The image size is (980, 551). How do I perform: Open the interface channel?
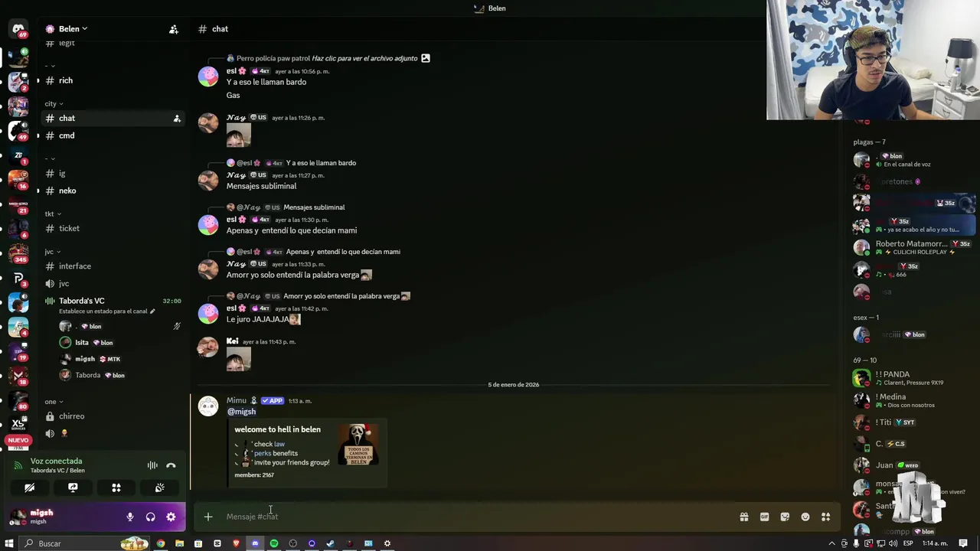[113, 266]
